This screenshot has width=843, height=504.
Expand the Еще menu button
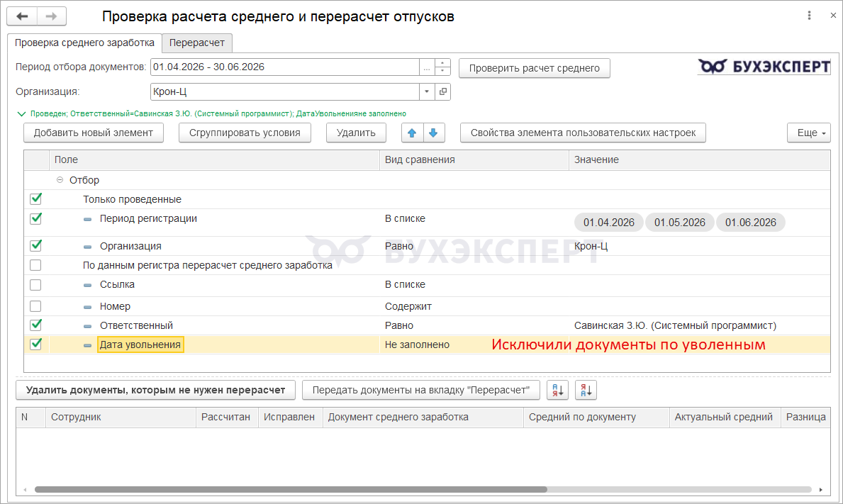tap(808, 133)
